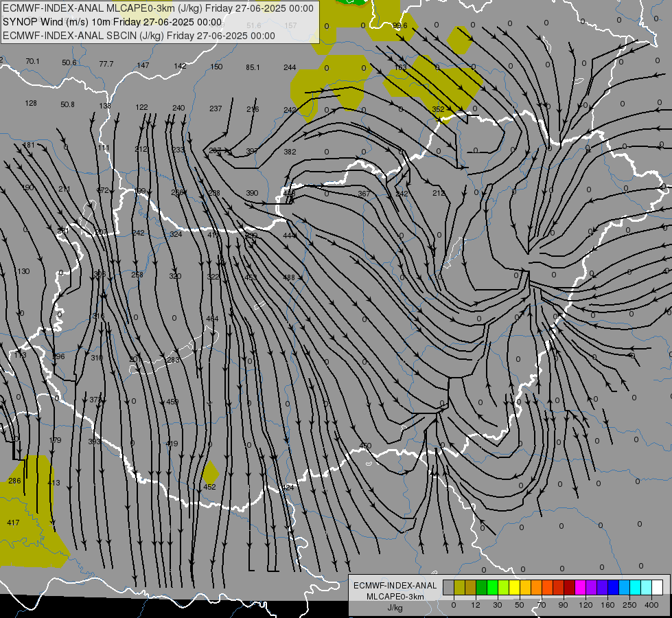This screenshot has height=618, width=672.
Task: Click the map value '147'
Action: point(143,65)
